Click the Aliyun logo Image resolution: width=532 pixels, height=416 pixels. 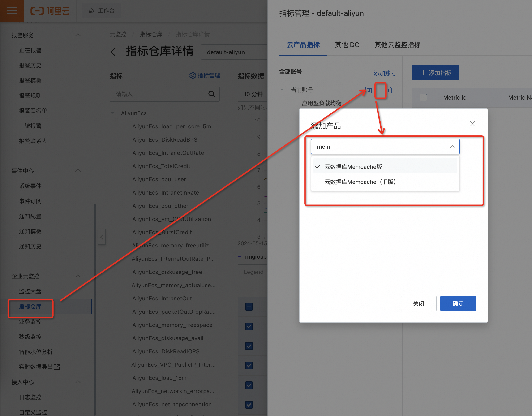[50, 11]
